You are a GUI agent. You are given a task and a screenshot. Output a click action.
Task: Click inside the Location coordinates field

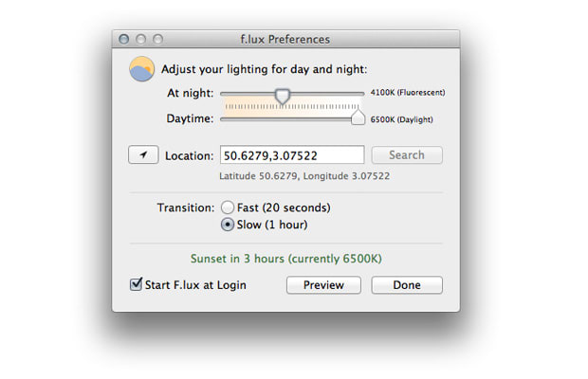click(292, 155)
